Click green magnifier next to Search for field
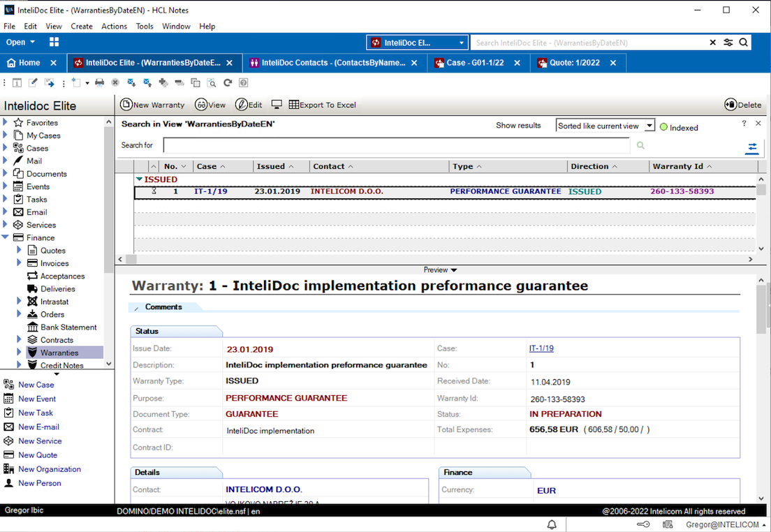Image resolution: width=771 pixels, height=532 pixels. click(x=640, y=145)
